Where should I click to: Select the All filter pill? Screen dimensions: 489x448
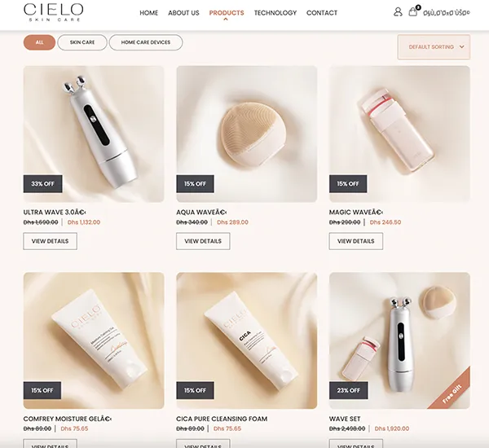pyautogui.click(x=39, y=42)
